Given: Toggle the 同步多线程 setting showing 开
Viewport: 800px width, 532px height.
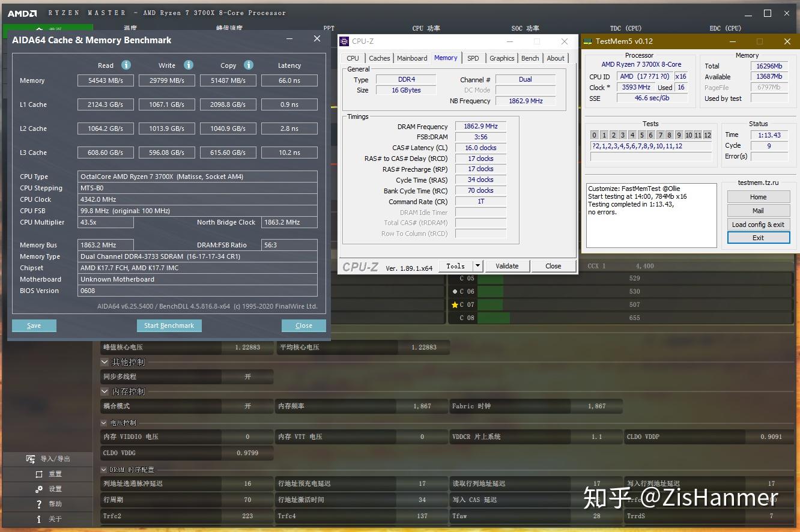Looking at the screenshot, I should [x=247, y=376].
